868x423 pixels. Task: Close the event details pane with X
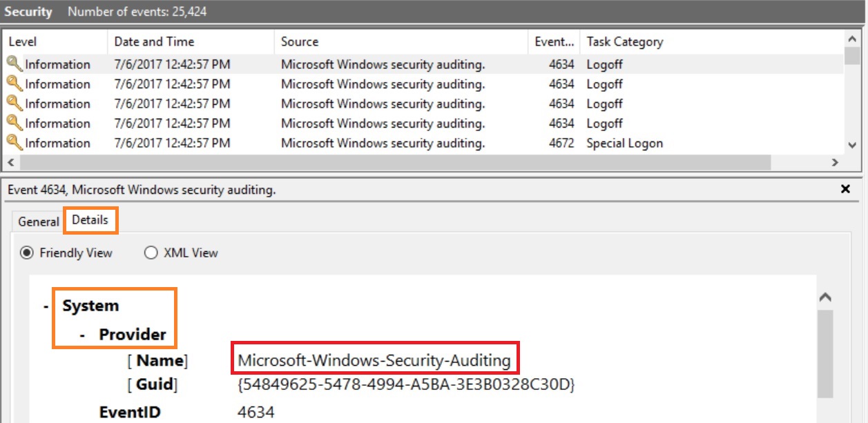coord(845,189)
